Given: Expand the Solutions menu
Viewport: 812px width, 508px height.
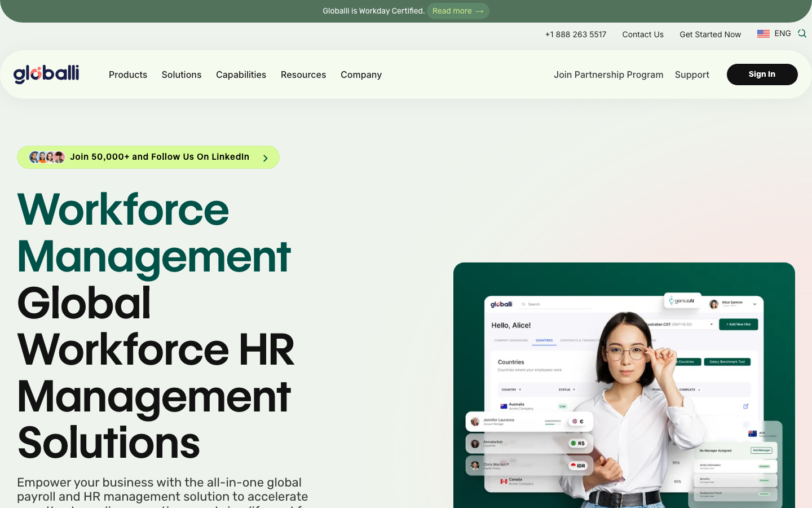Looking at the screenshot, I should pos(182,75).
